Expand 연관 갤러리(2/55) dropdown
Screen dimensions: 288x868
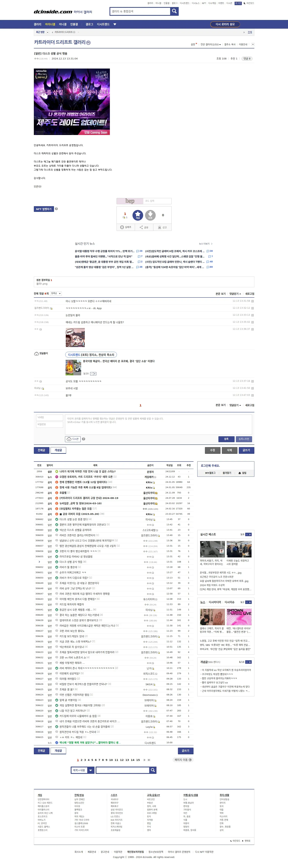pos(211,44)
